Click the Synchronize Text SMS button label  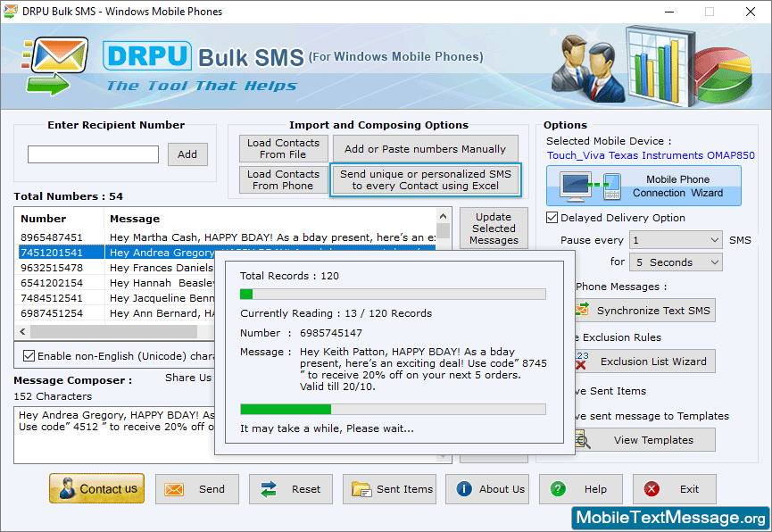click(x=653, y=311)
